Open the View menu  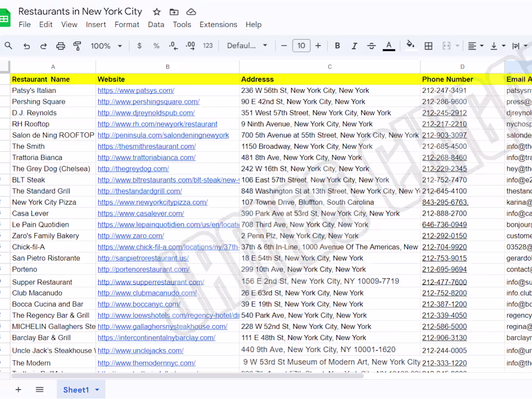click(69, 25)
